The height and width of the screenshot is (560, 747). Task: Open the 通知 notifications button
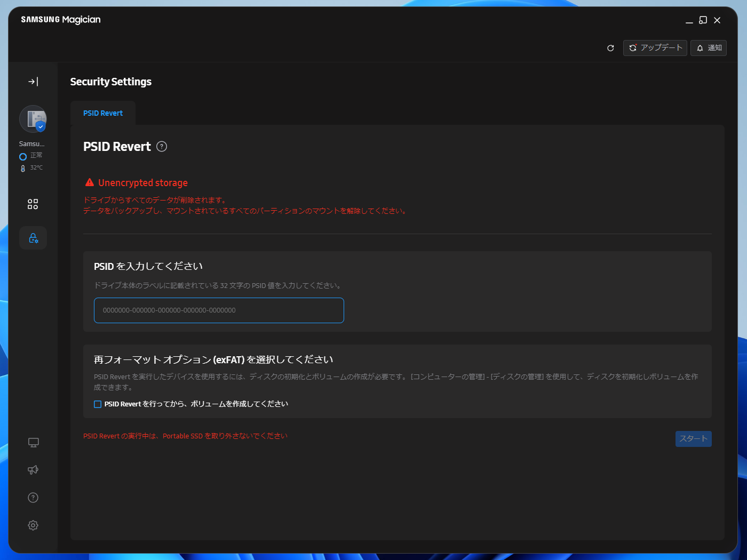[x=709, y=48]
